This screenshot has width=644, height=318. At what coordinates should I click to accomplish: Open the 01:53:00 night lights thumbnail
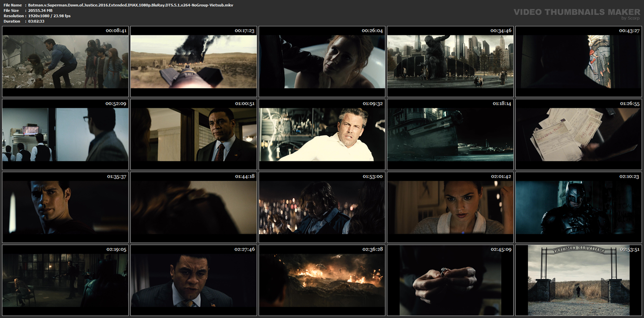pyautogui.click(x=322, y=207)
